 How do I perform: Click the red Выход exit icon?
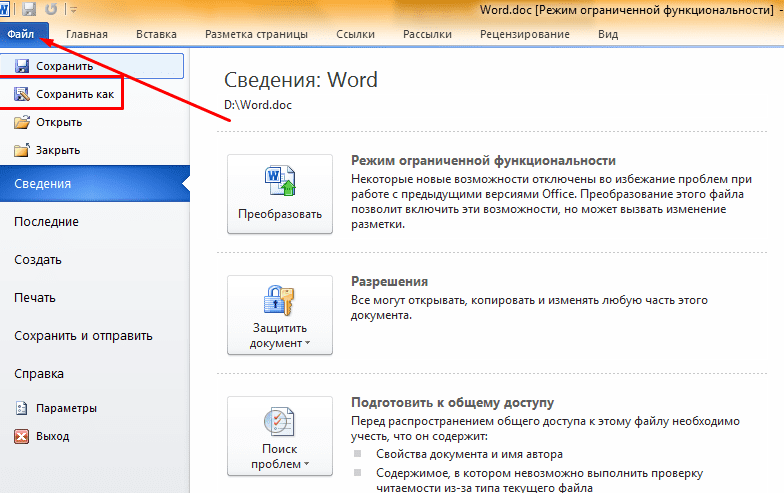coord(22,436)
